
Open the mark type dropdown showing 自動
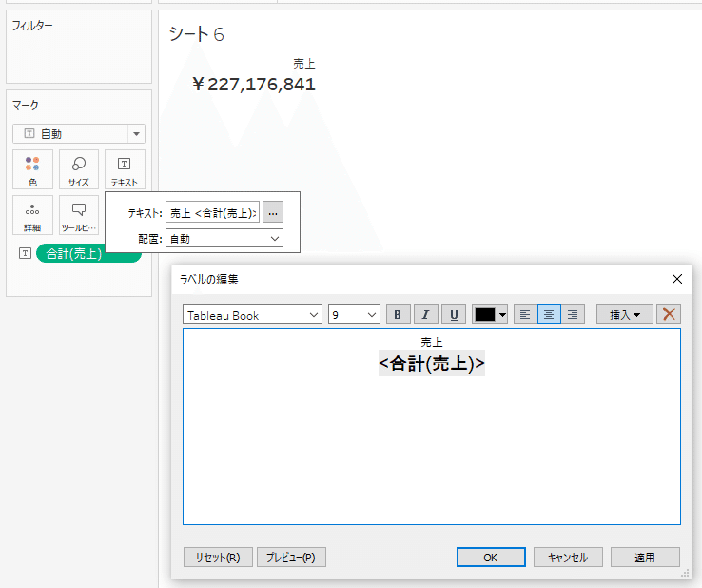click(79, 133)
